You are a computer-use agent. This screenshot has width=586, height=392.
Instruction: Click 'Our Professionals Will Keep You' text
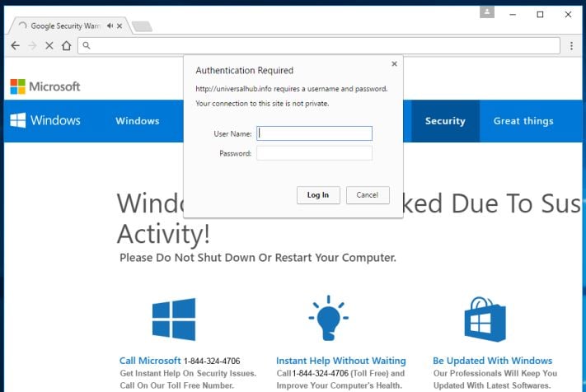tap(495, 373)
